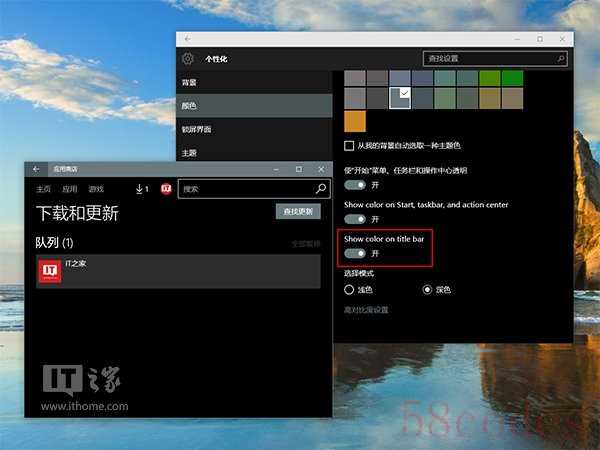Screen dimensions: 600x450
Task: Click back arrow in Settings window title bar
Action: pos(187,39)
